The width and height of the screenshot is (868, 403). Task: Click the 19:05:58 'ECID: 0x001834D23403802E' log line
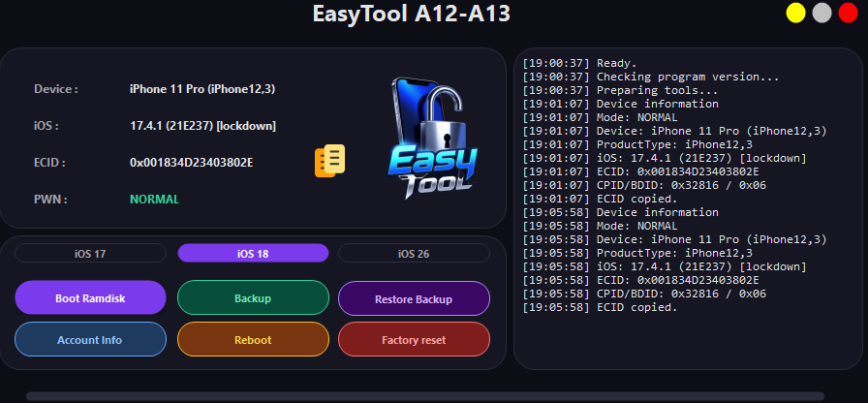coord(641,280)
